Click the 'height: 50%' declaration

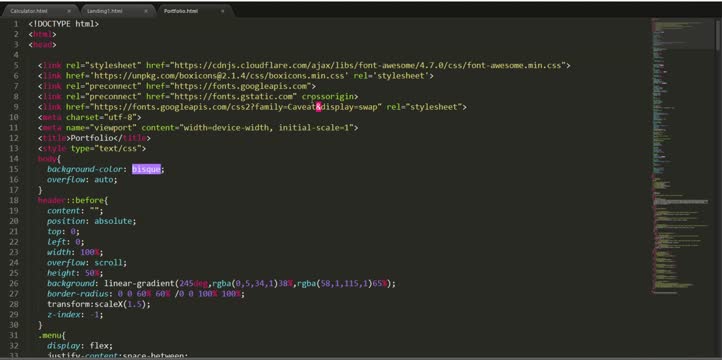(x=75, y=273)
